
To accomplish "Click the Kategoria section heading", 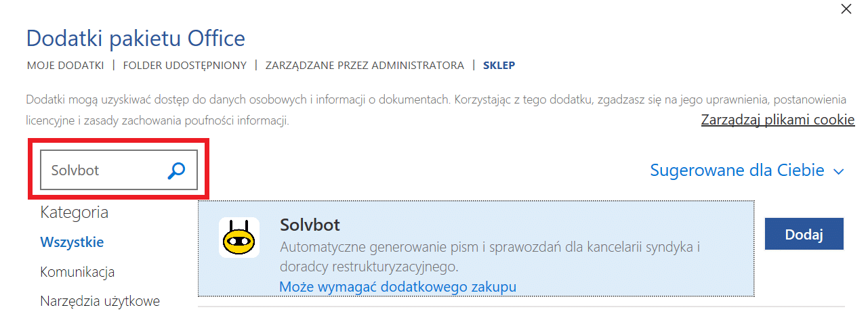I will (74, 212).
